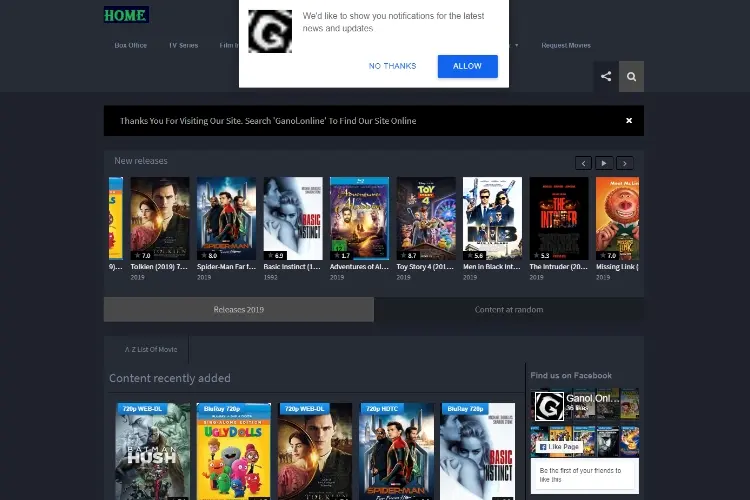The height and width of the screenshot is (500, 750).
Task: Play the New releases carousel
Action: (x=604, y=163)
